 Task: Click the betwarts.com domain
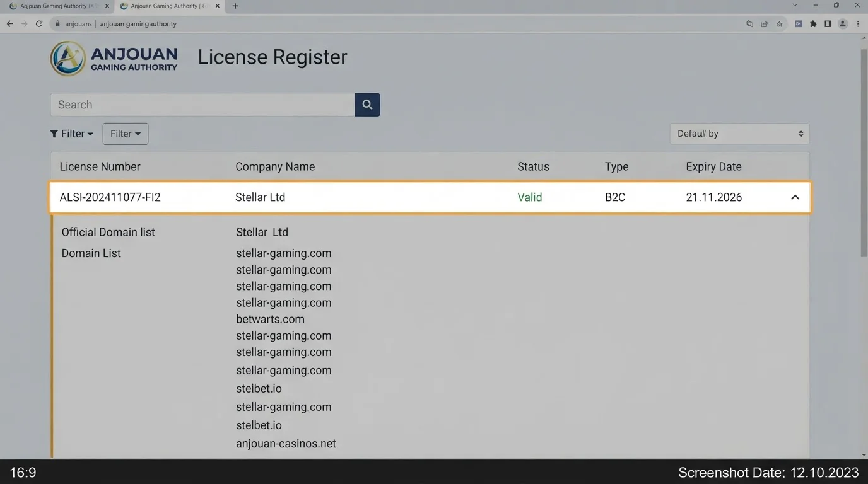click(270, 320)
